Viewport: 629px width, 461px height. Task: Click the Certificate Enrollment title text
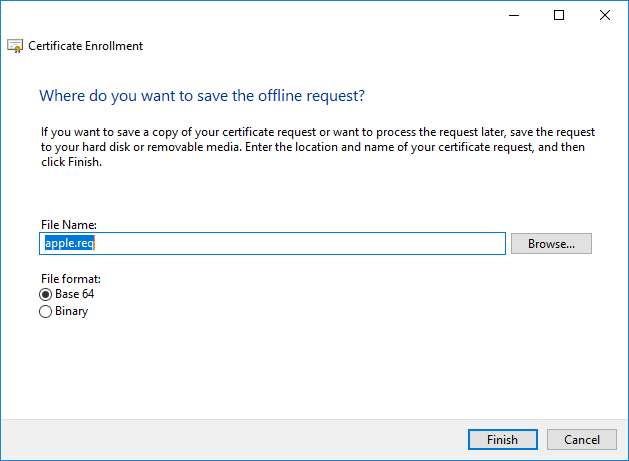[85, 46]
